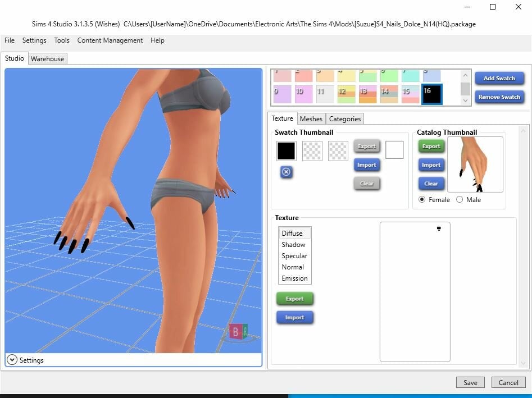The width and height of the screenshot is (532, 398).
Task: Click the swatch list scrollbar thumb
Action: pos(465,89)
